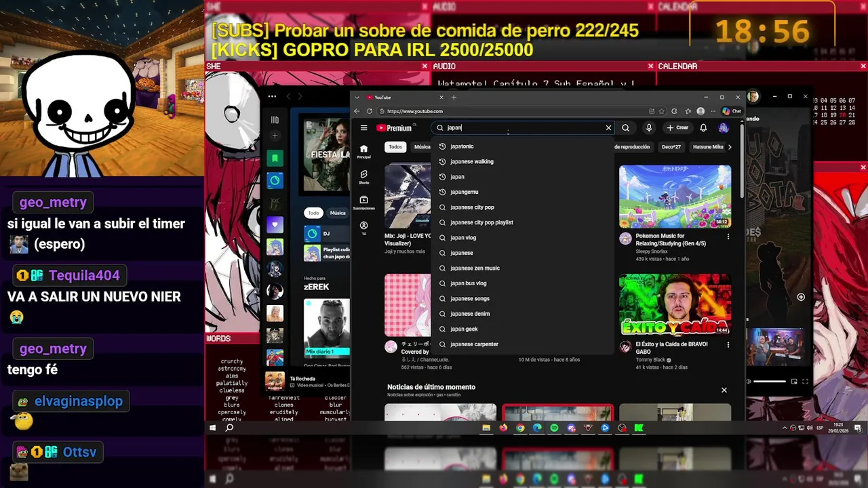Image resolution: width=868 pixels, height=488 pixels.
Task: Open Éxito y Caída de BRAVO thumbnail
Action: [x=675, y=305]
